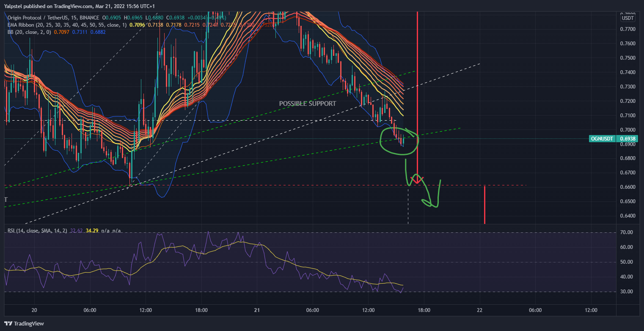Viewport: 644px width, 331px height.
Task: Click the 60.00 RSI axis label
Action: pyautogui.click(x=627, y=247)
